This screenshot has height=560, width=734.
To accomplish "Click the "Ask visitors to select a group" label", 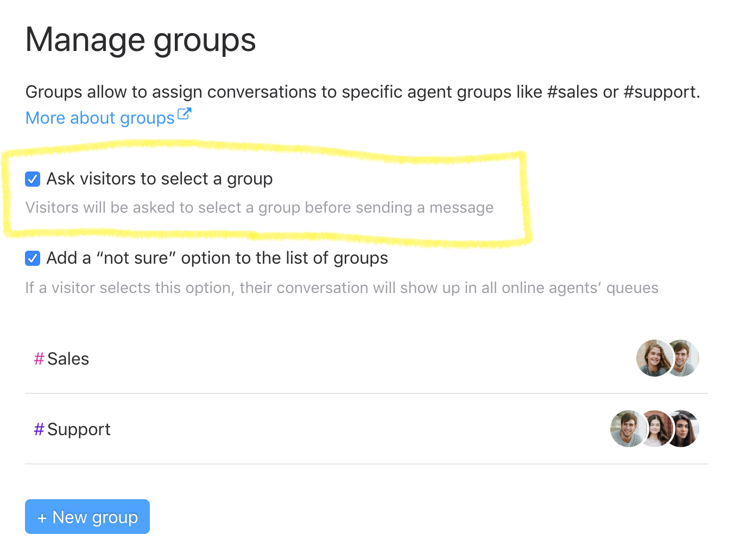I will click(159, 179).
